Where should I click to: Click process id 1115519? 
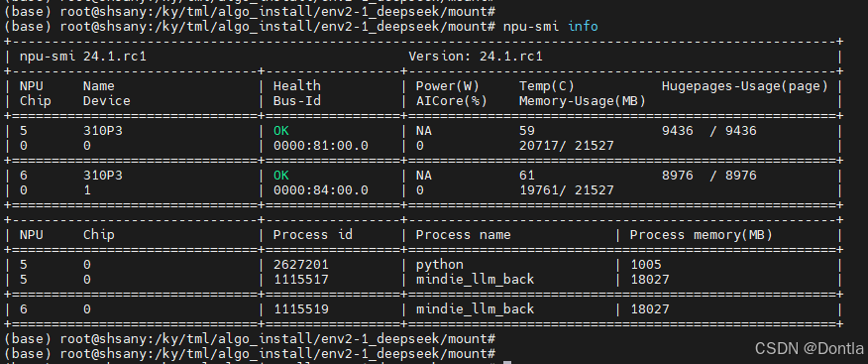pos(301,308)
